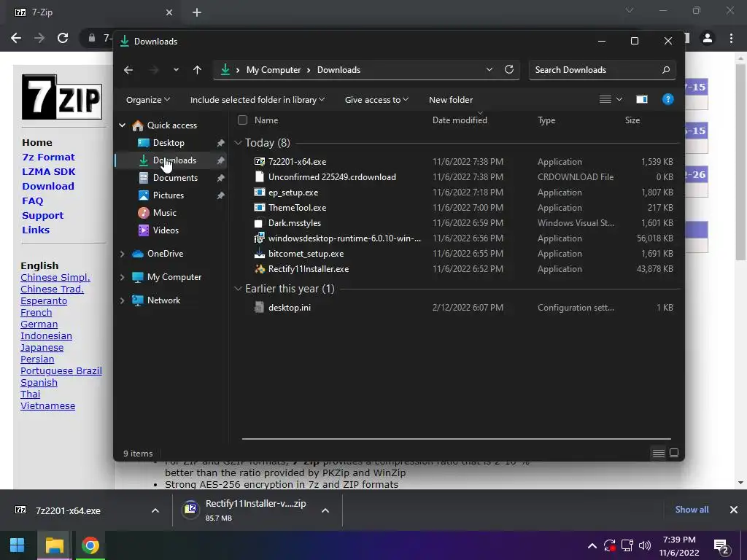Click Show all downloads
Image resolution: width=747 pixels, height=560 pixels.
(692, 510)
